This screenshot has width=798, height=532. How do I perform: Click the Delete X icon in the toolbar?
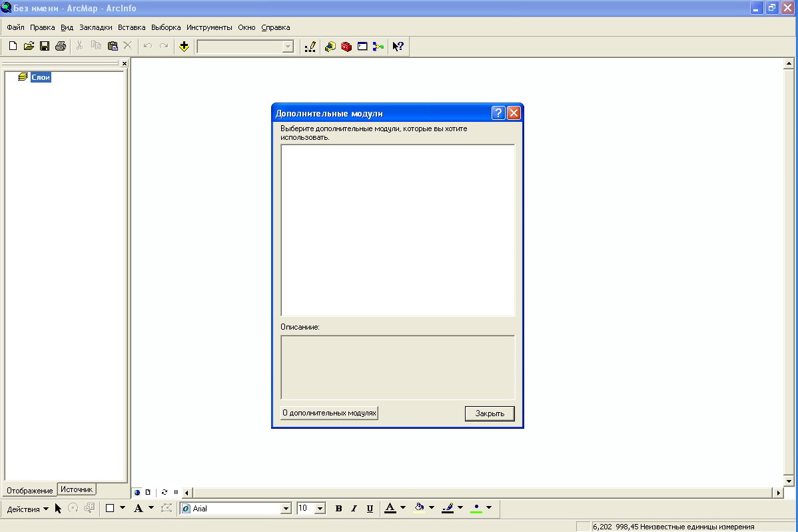(x=128, y=47)
